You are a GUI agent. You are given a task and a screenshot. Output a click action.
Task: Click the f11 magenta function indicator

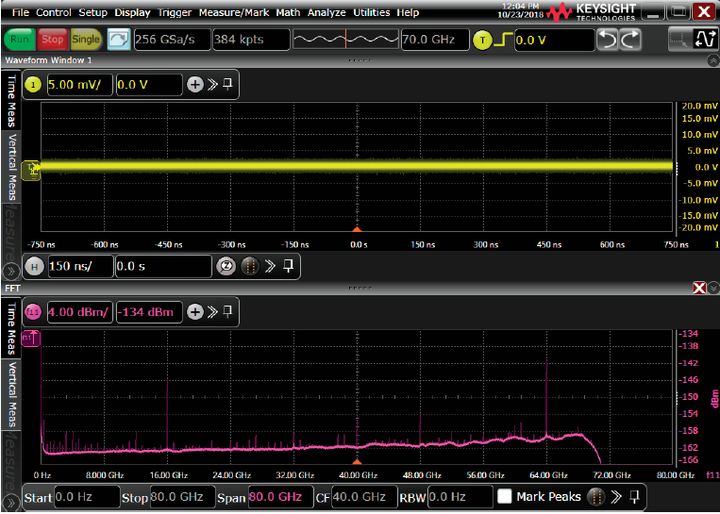[33, 312]
